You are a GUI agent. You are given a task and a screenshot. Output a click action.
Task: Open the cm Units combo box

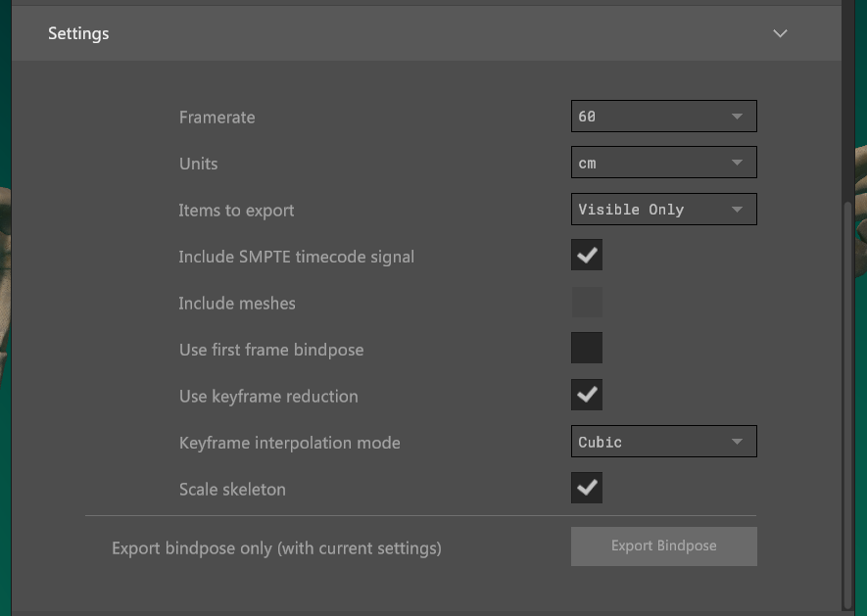tap(647, 164)
